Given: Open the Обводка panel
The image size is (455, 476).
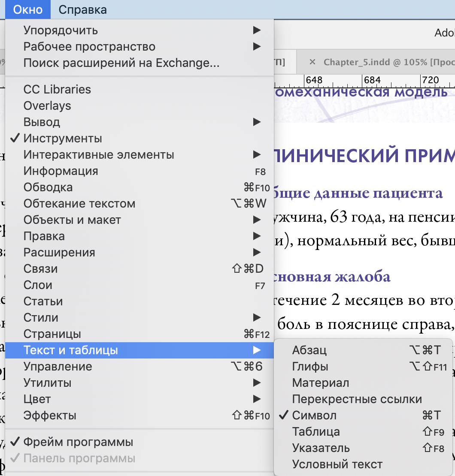Looking at the screenshot, I should 140,187.
